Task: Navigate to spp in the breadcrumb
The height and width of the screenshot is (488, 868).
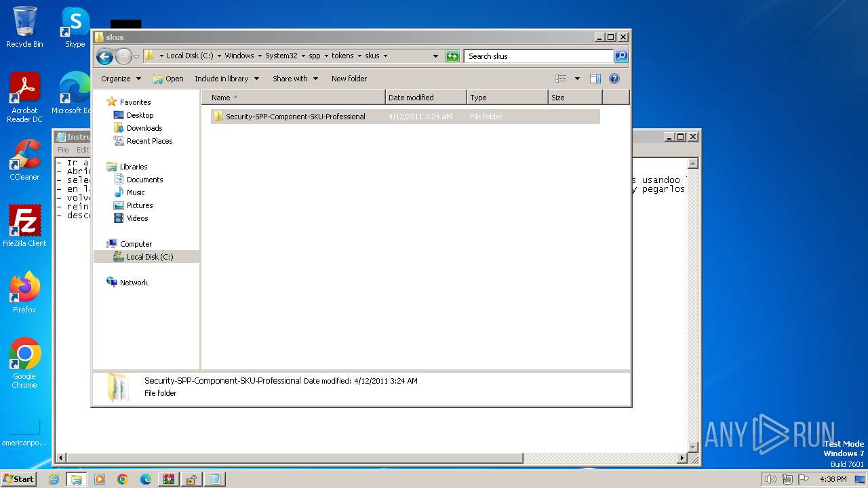Action: point(314,56)
